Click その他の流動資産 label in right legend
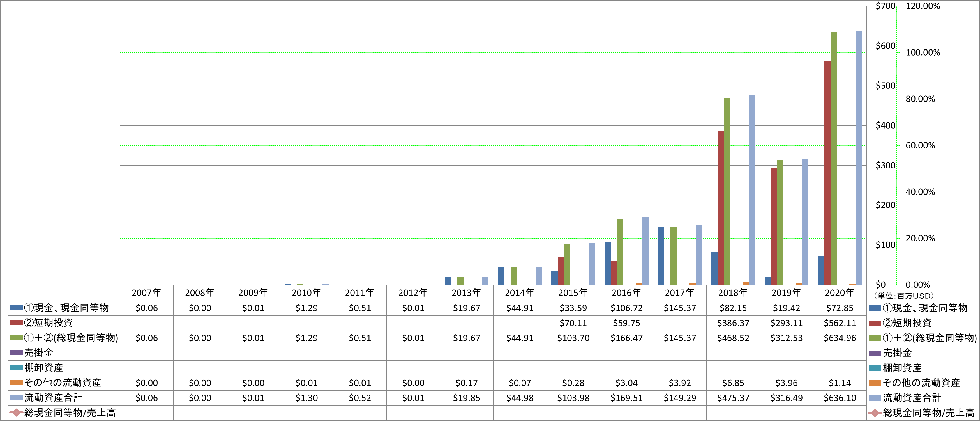Image resolution: width=980 pixels, height=421 pixels. click(x=921, y=383)
